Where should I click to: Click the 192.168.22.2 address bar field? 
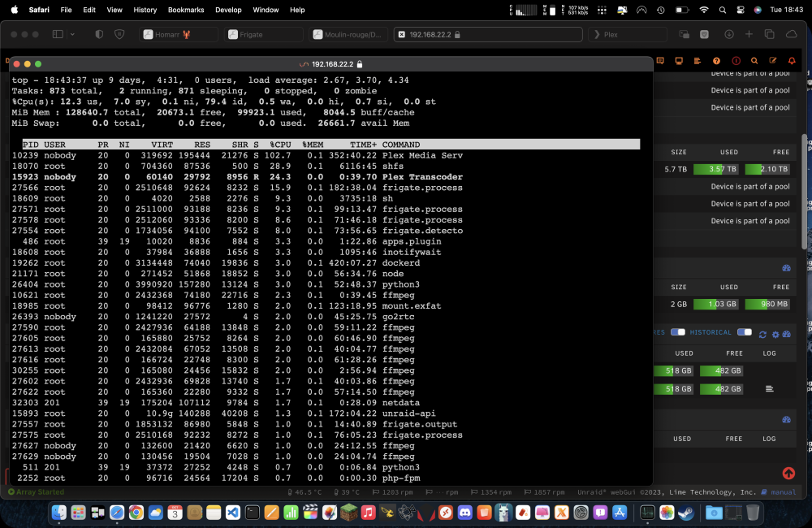pos(488,34)
